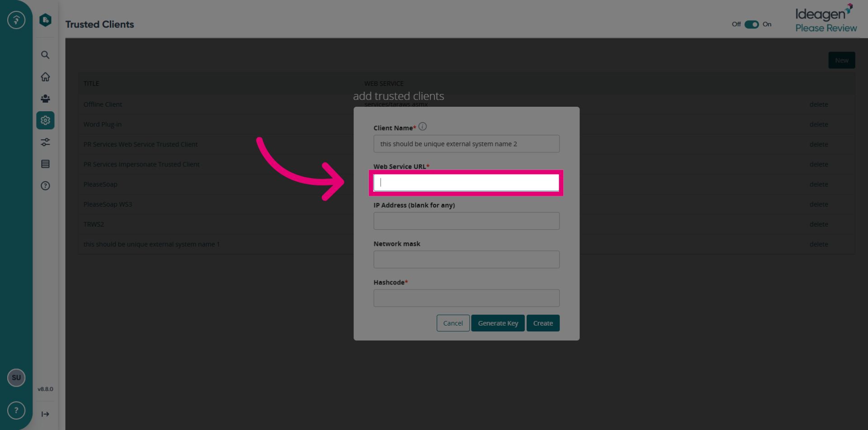Viewport: 868px width, 430px height.
Task: Select the Word Plug-in title
Action: point(102,124)
